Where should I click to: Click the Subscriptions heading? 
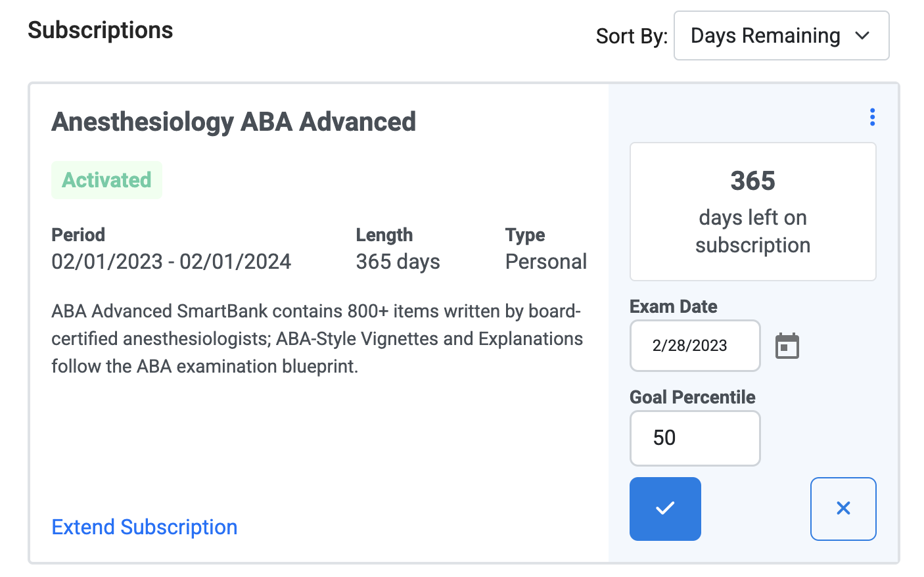pos(101,30)
